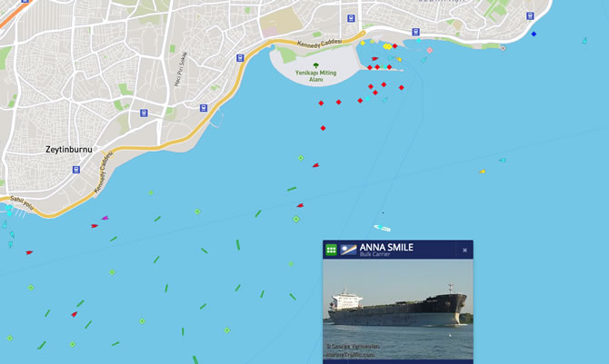
Task: Click the MarineTraffic.com watermark on the photo
Action: pos(350,354)
